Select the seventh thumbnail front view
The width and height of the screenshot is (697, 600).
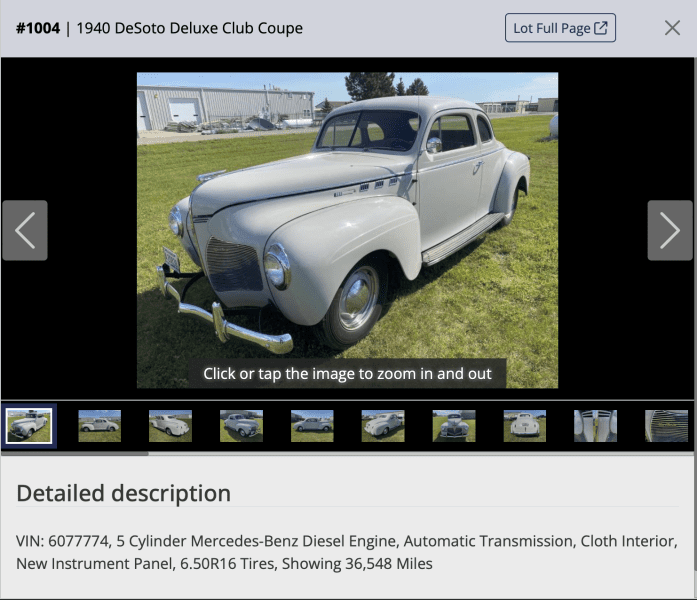coord(454,426)
